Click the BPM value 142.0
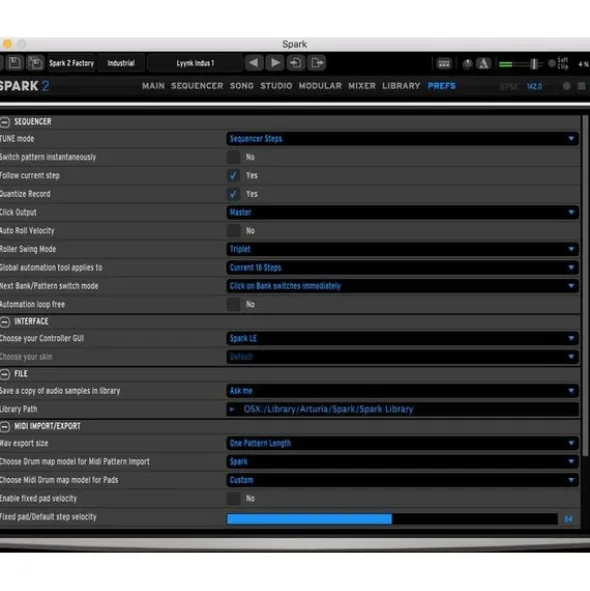The width and height of the screenshot is (590, 591). pos(534,87)
